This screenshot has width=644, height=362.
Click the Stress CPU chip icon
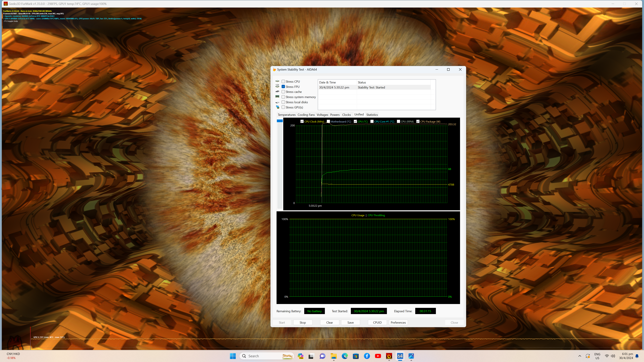(277, 81)
